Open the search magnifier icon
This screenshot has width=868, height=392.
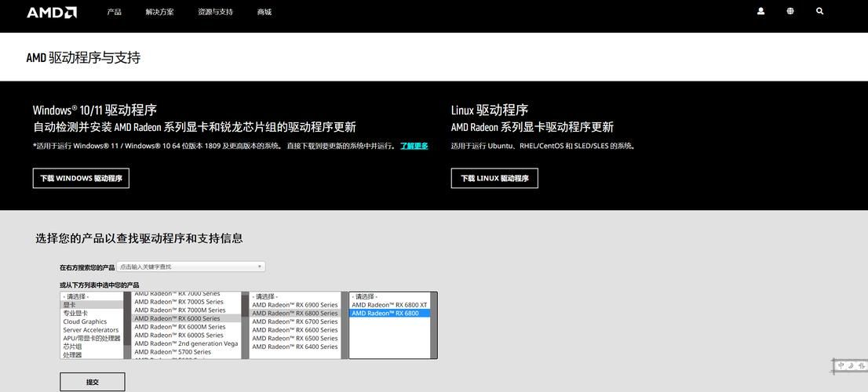pyautogui.click(x=820, y=11)
